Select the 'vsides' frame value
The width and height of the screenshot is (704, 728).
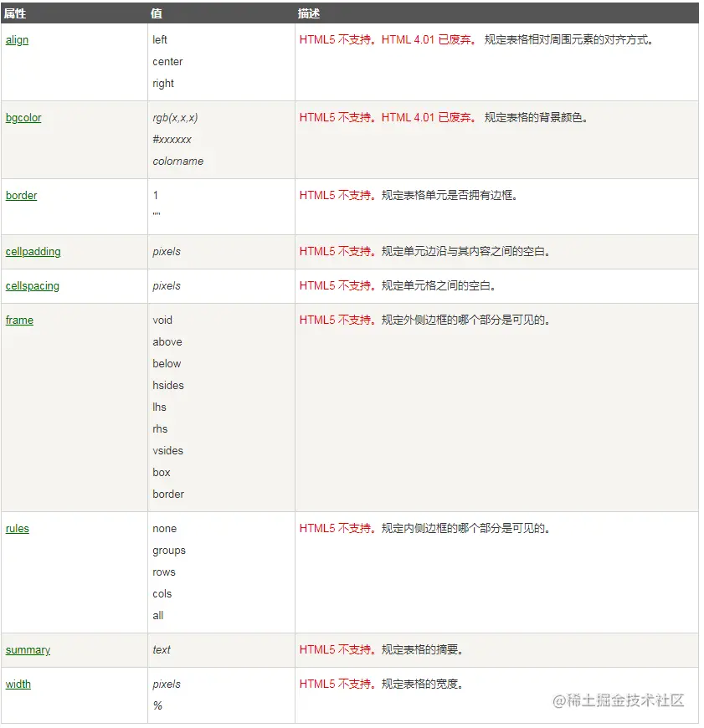(167, 451)
